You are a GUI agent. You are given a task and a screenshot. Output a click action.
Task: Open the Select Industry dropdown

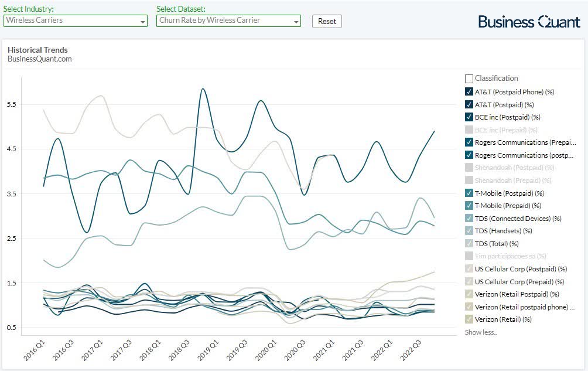[75, 21]
